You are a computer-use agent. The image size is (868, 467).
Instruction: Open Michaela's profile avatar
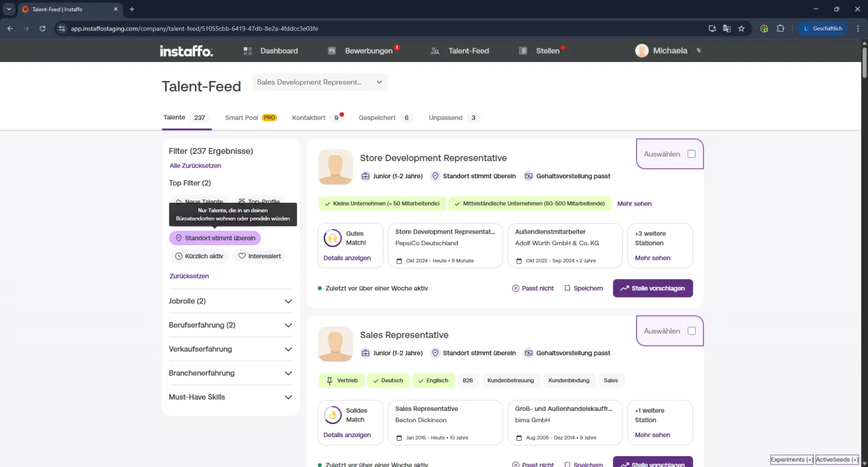click(641, 51)
